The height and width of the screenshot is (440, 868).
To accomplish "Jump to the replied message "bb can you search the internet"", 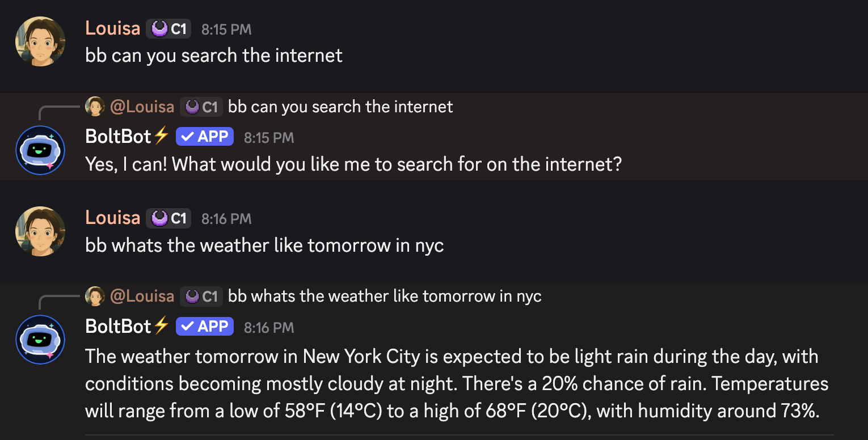I will click(x=340, y=107).
